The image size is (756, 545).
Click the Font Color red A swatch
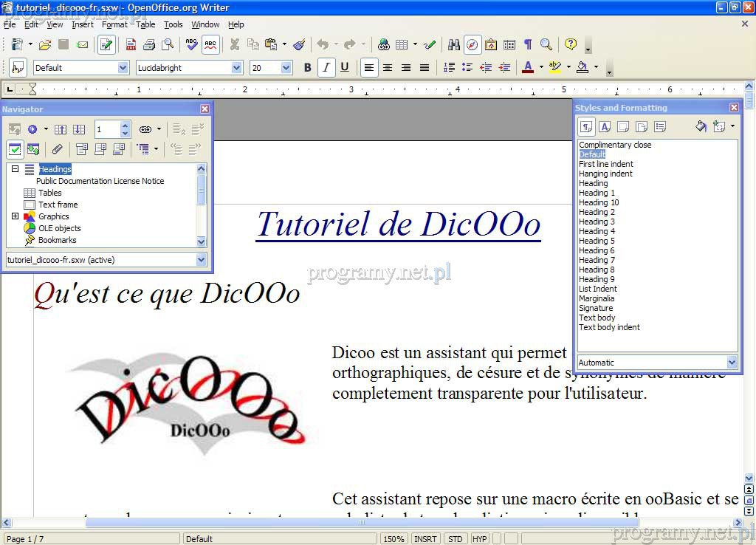pos(527,68)
